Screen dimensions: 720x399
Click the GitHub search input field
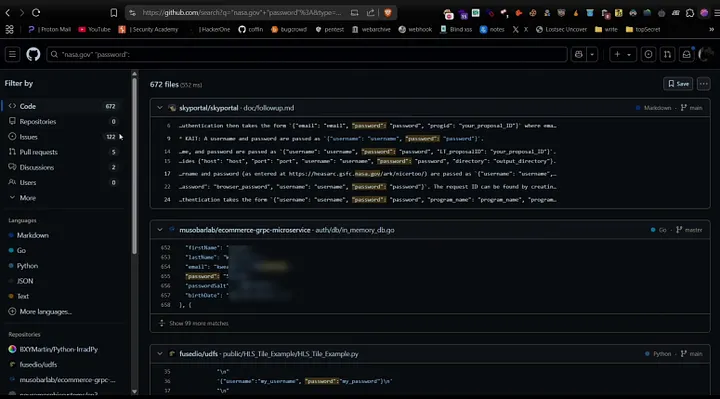click(307, 55)
